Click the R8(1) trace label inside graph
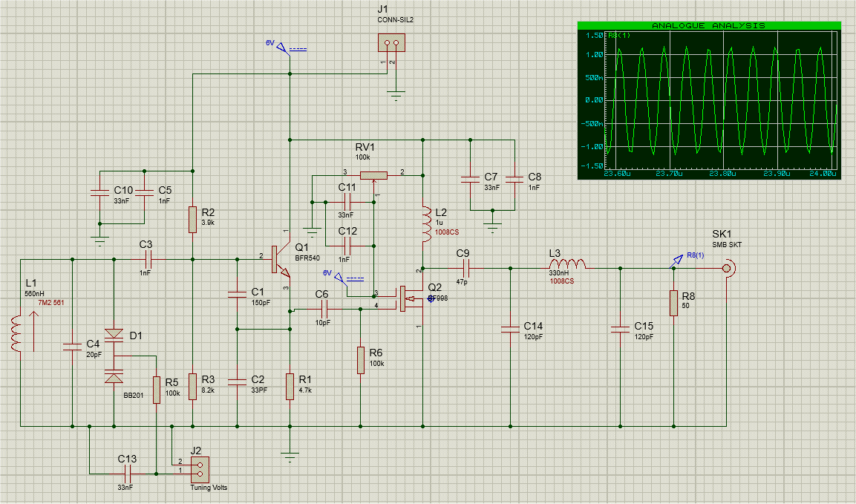Screen dimensions: 856x504 pos(620,36)
